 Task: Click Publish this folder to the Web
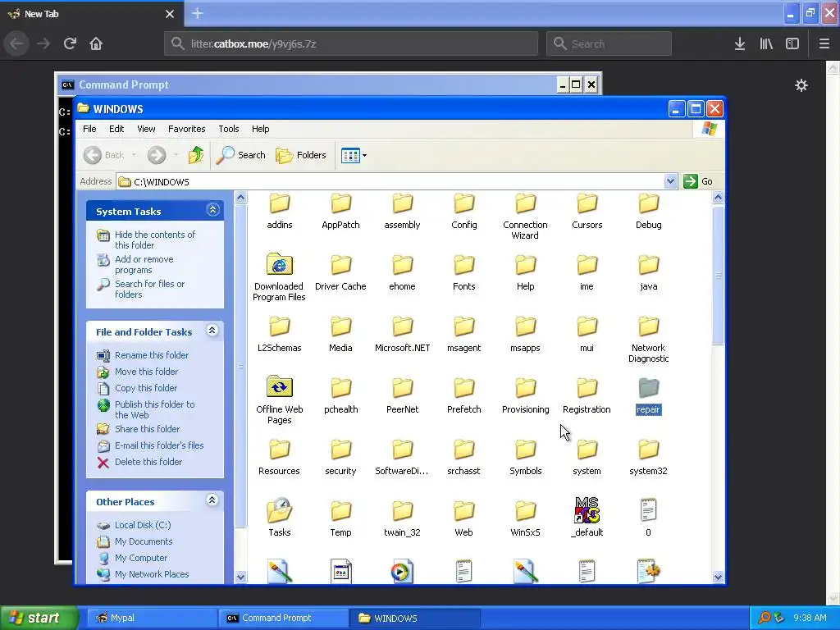(154, 410)
